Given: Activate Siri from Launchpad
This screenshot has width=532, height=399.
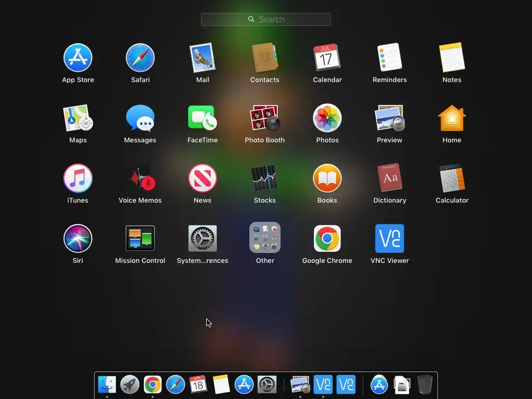Looking at the screenshot, I should pos(78,238).
